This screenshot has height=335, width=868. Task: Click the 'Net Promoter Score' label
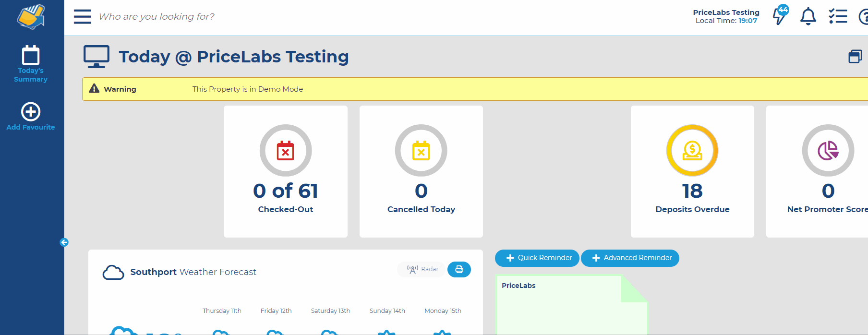point(828,209)
